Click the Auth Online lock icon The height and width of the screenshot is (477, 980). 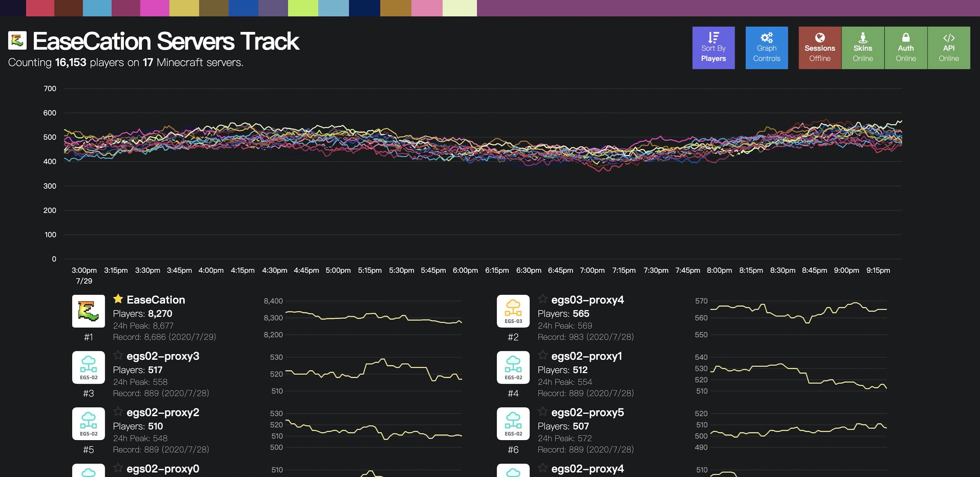[905, 38]
